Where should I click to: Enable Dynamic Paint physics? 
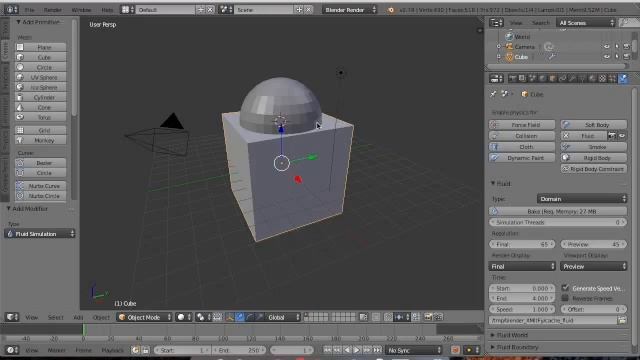522,158
